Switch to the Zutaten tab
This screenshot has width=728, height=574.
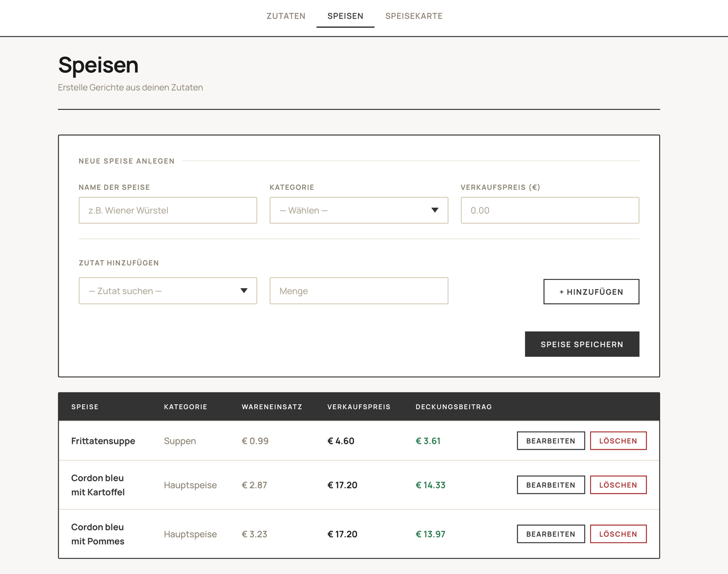[286, 16]
